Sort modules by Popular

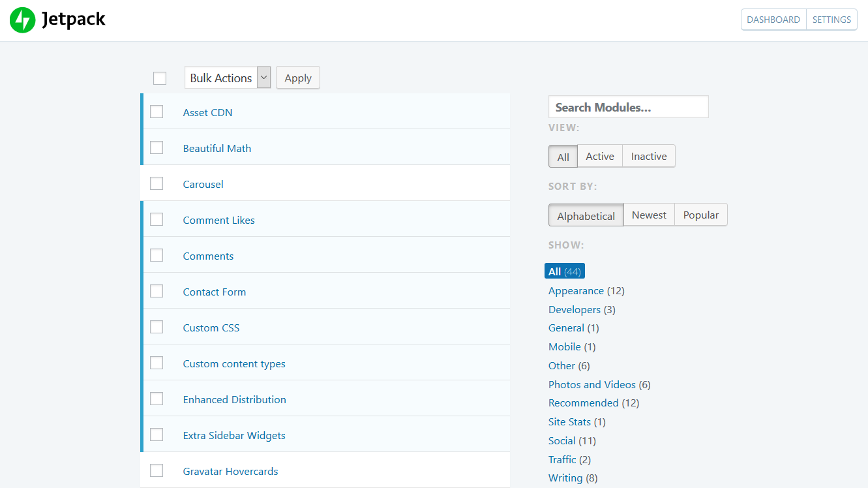tap(701, 215)
